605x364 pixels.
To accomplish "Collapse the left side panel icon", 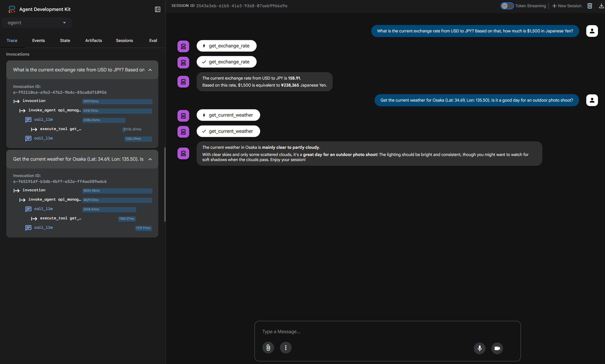I will pyautogui.click(x=157, y=9).
